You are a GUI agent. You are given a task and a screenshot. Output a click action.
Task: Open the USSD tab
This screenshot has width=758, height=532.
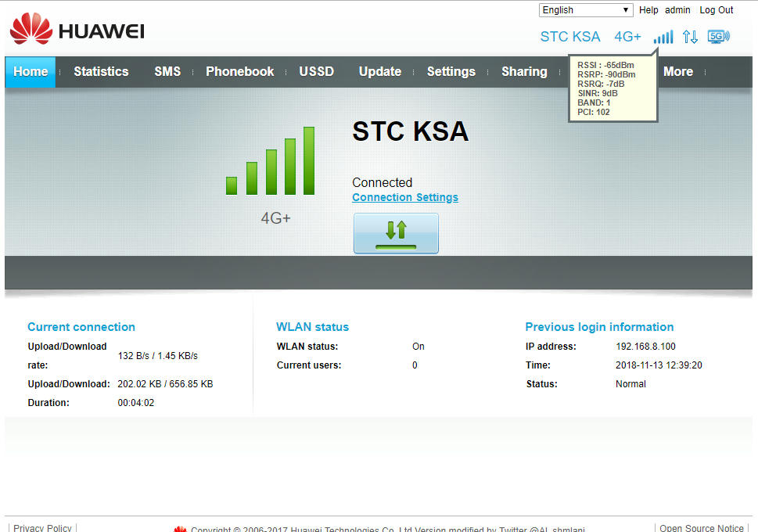click(x=316, y=71)
